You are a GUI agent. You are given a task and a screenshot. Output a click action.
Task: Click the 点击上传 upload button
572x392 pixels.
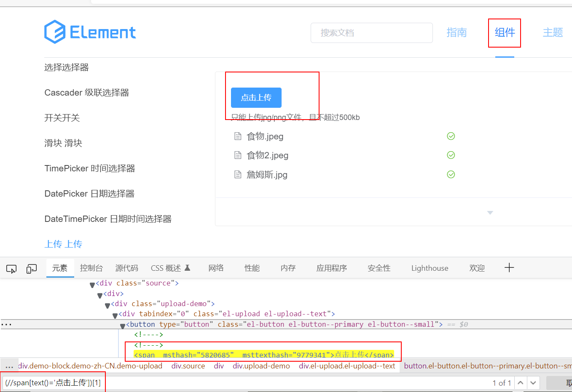coord(256,97)
